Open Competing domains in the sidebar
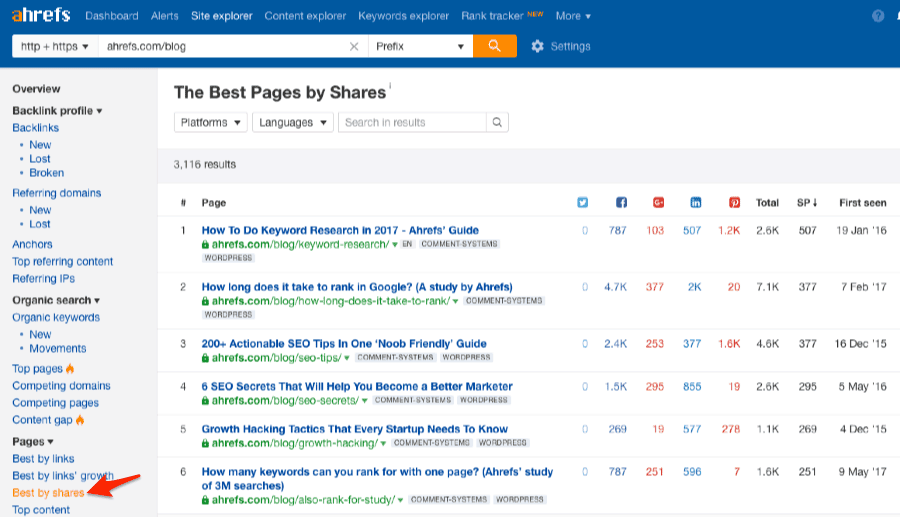This screenshot has height=517, width=900. pyautogui.click(x=61, y=386)
